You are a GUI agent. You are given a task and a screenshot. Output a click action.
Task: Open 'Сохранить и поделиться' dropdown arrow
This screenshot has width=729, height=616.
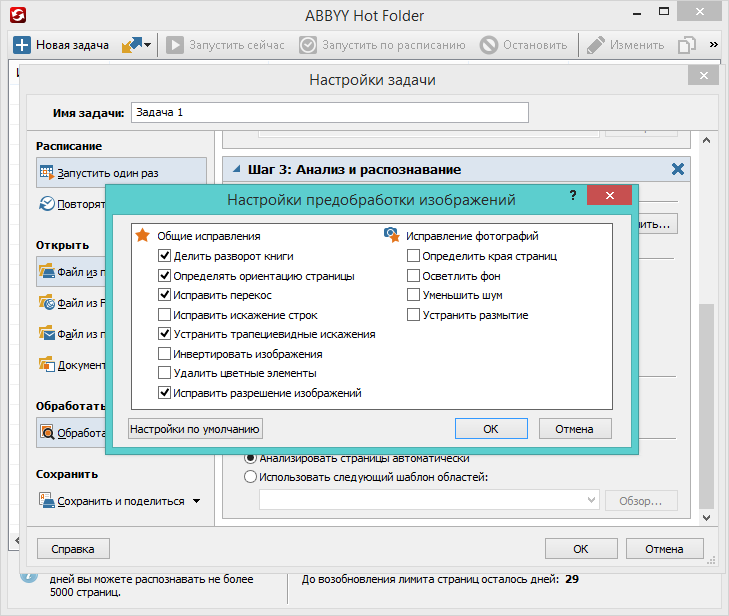click(x=197, y=501)
